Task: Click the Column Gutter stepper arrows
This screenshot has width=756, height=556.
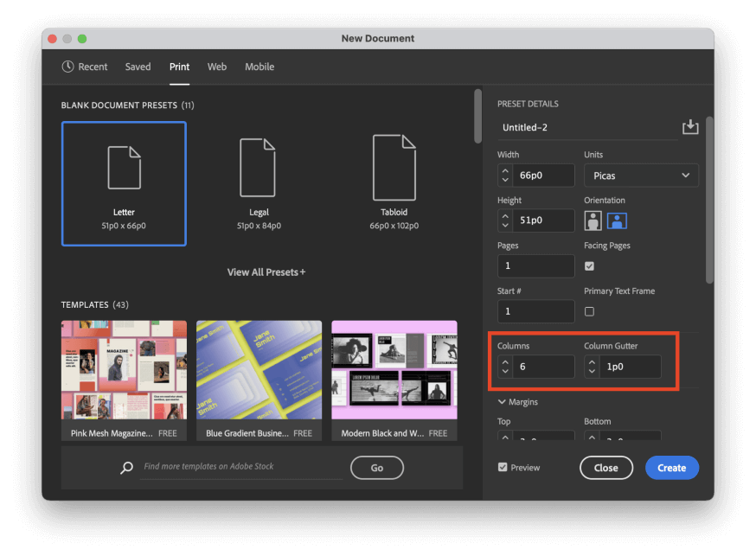Action: tap(592, 367)
